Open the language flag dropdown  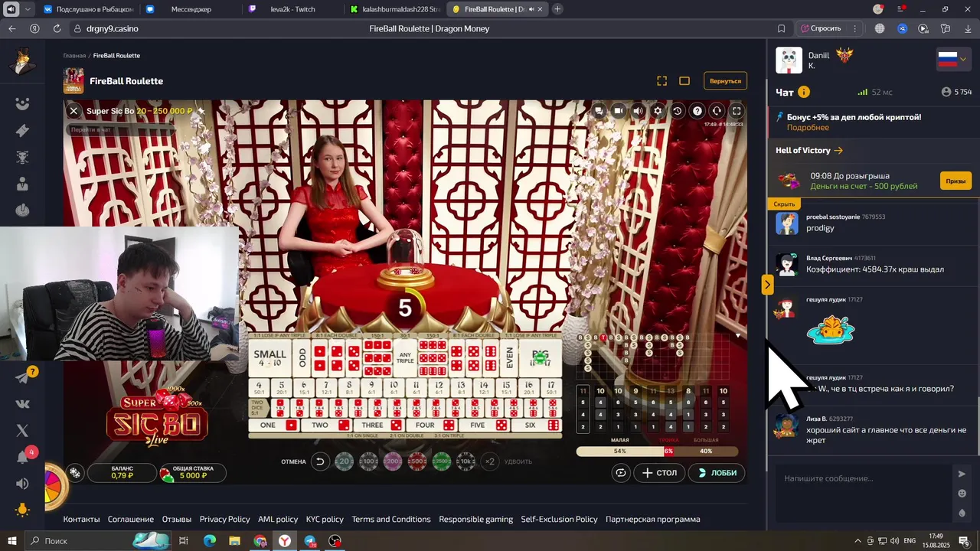[954, 60]
